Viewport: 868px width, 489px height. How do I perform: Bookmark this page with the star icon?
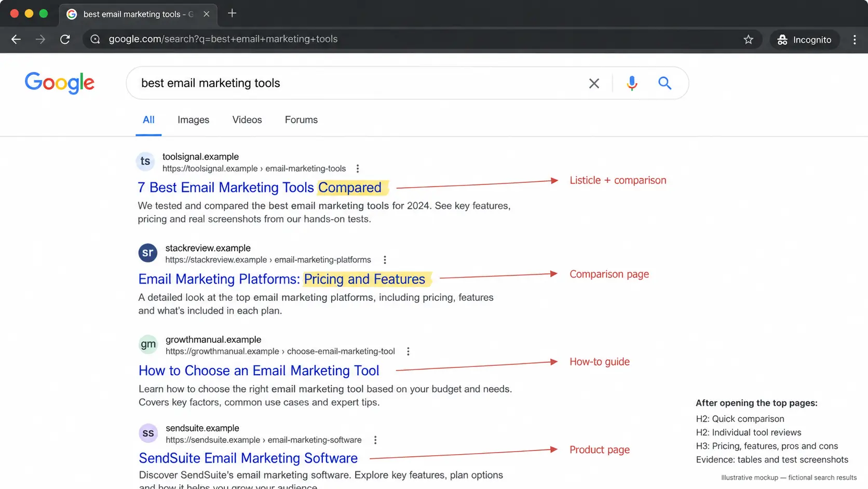[748, 39]
